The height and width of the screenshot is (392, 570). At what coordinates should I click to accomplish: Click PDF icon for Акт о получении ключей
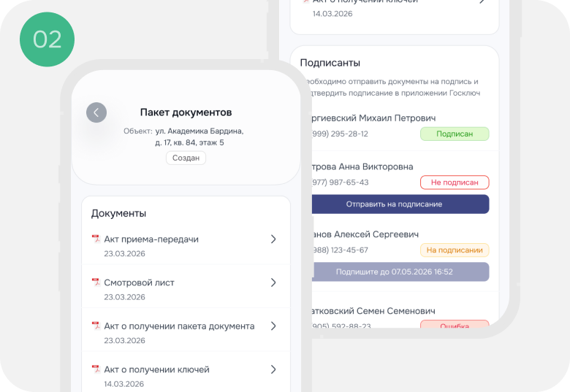point(96,369)
